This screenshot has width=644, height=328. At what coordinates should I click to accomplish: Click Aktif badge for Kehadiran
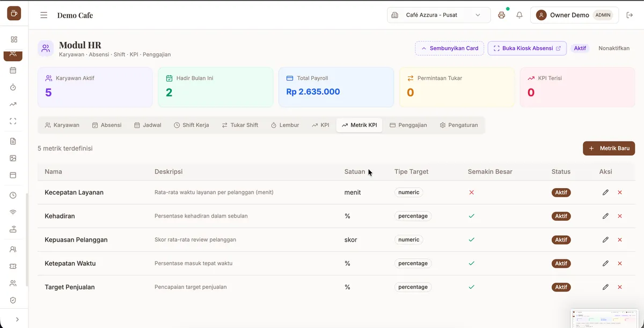click(x=561, y=216)
